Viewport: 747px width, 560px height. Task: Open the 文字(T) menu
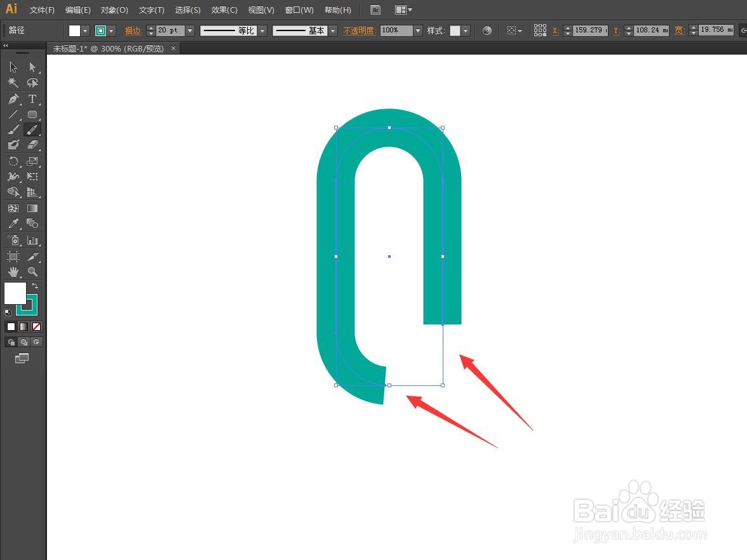pyautogui.click(x=151, y=10)
